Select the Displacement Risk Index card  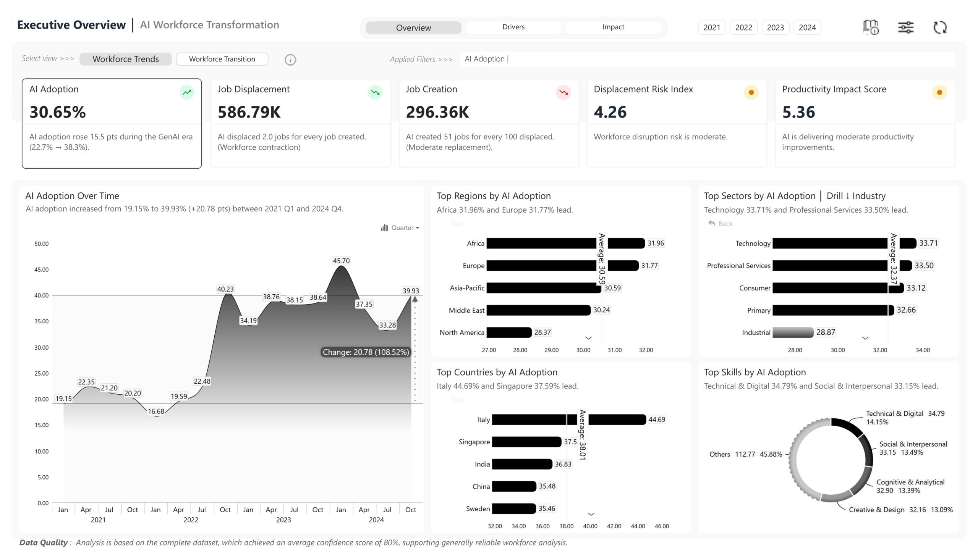677,123
